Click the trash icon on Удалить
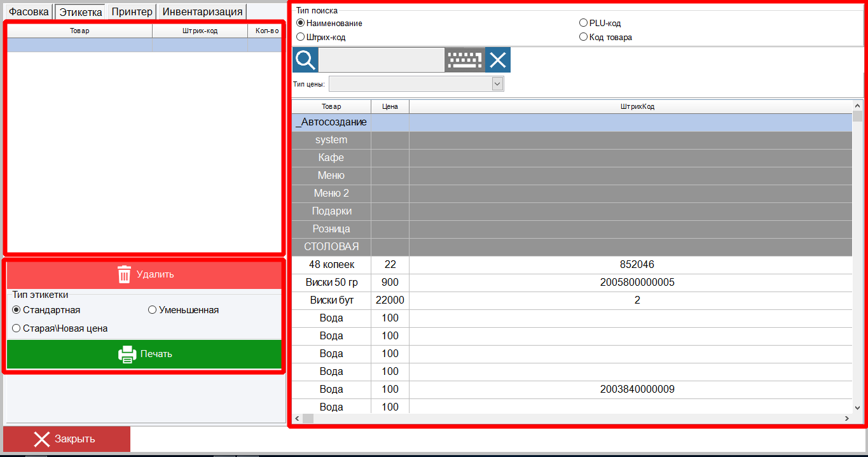Image resolution: width=868 pixels, height=457 pixels. click(125, 274)
